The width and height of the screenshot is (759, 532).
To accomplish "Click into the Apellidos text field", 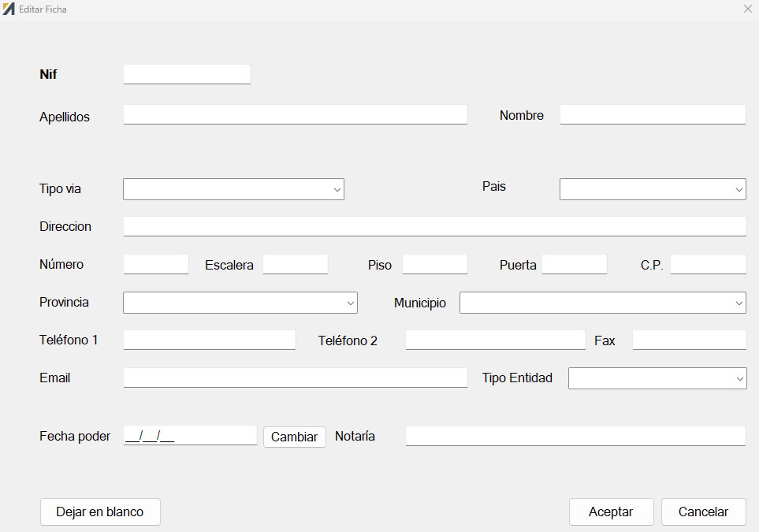I will tap(296, 114).
